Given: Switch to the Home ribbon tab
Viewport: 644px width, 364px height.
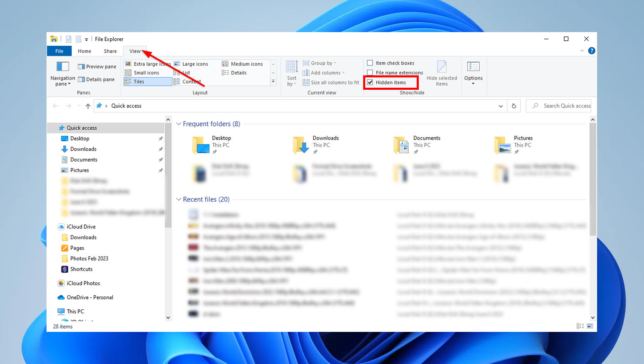Looking at the screenshot, I should (84, 51).
